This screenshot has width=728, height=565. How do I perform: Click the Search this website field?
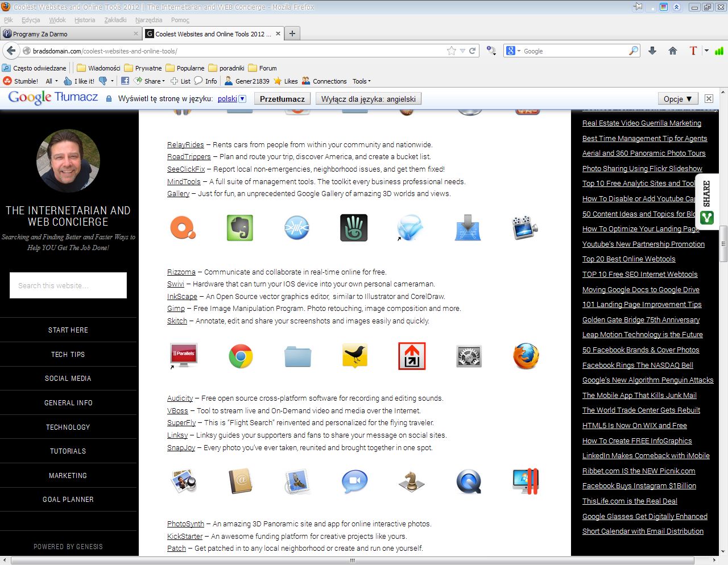point(68,285)
